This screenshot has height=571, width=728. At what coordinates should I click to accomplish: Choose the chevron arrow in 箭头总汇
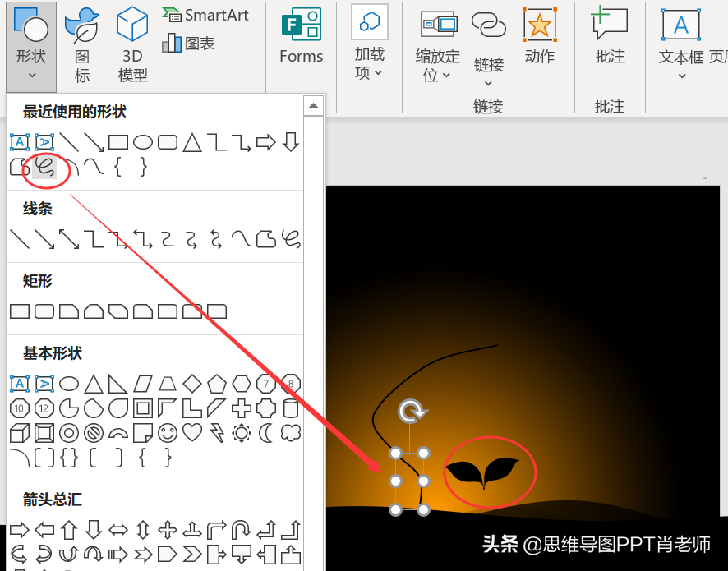191,554
